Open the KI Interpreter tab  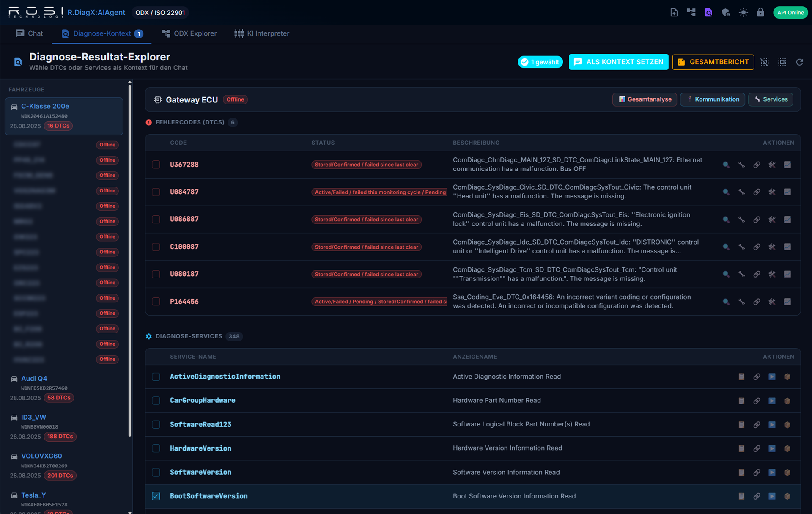pyautogui.click(x=262, y=33)
